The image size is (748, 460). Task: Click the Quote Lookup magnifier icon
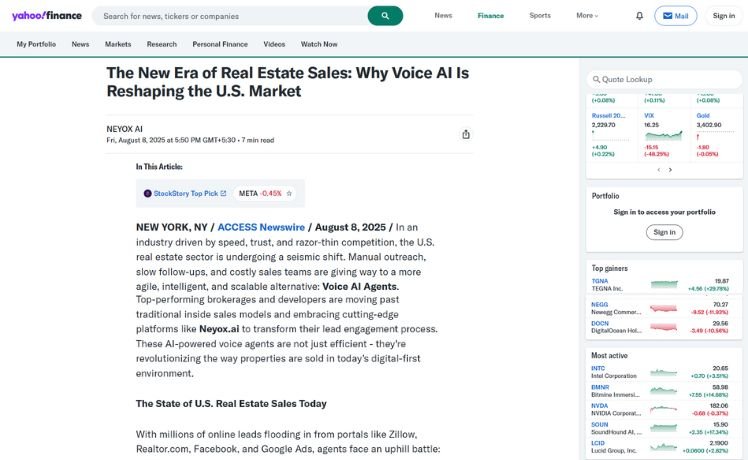[596, 79]
